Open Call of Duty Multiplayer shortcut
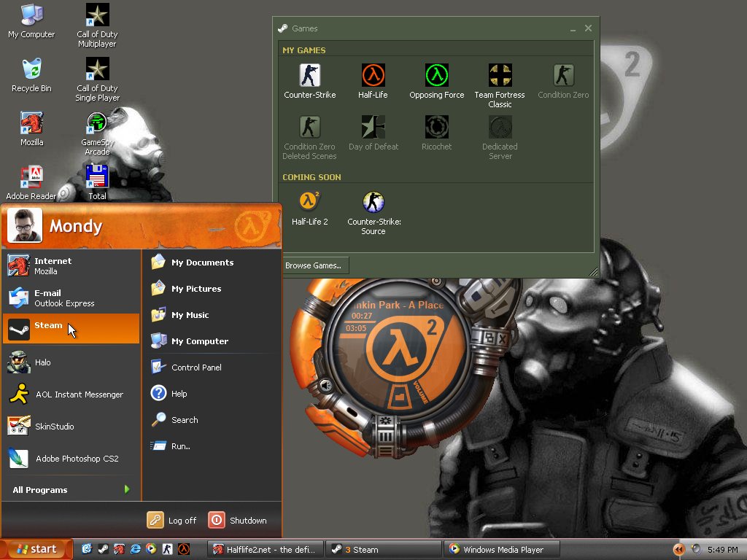 [97, 26]
